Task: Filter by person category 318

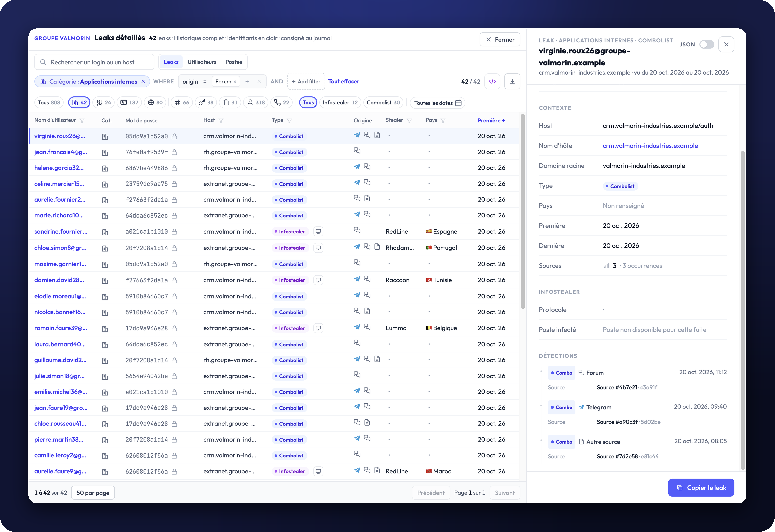Action: 256,103
